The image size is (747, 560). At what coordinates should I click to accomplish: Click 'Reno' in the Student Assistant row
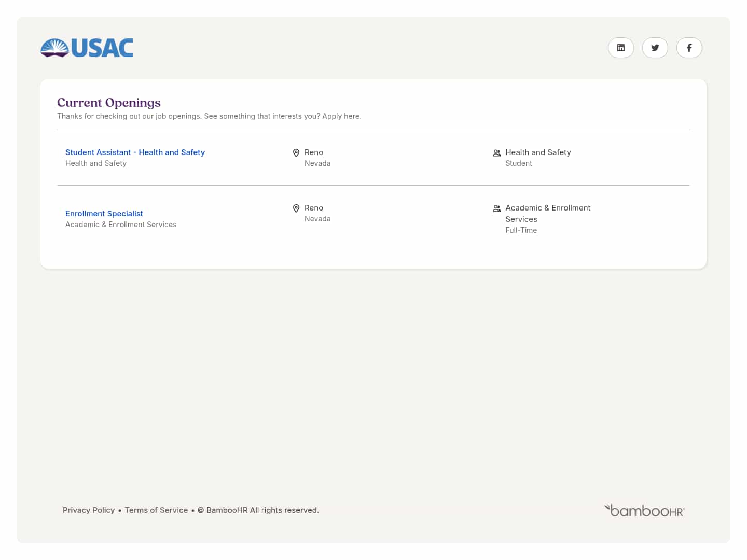pos(314,152)
